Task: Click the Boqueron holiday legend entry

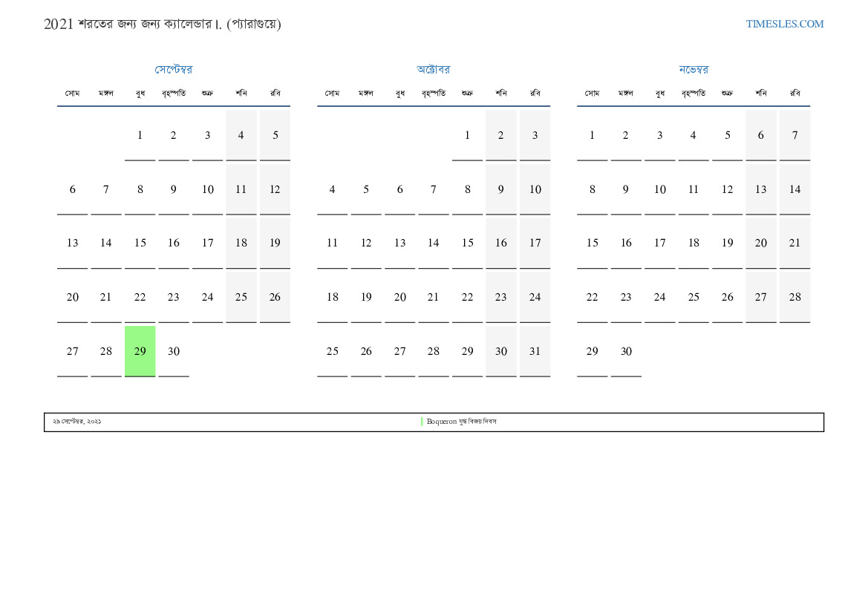Action: [x=461, y=422]
